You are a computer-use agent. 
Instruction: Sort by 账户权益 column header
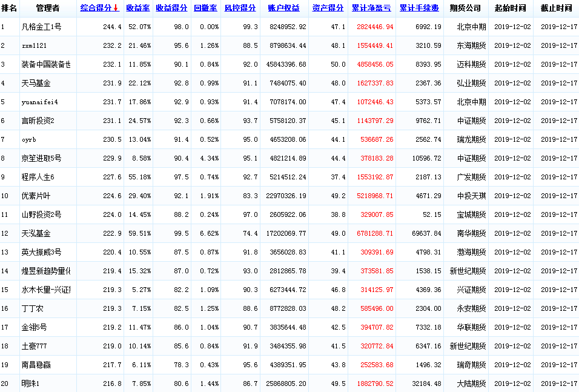(284, 8)
